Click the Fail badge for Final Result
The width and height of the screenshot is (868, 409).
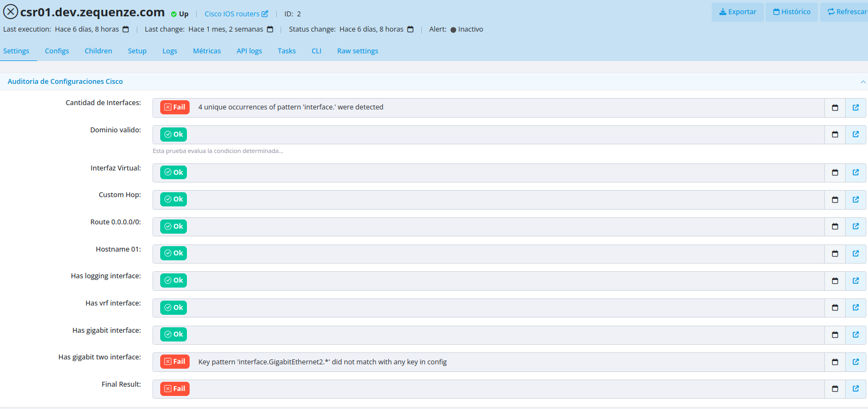tap(175, 389)
